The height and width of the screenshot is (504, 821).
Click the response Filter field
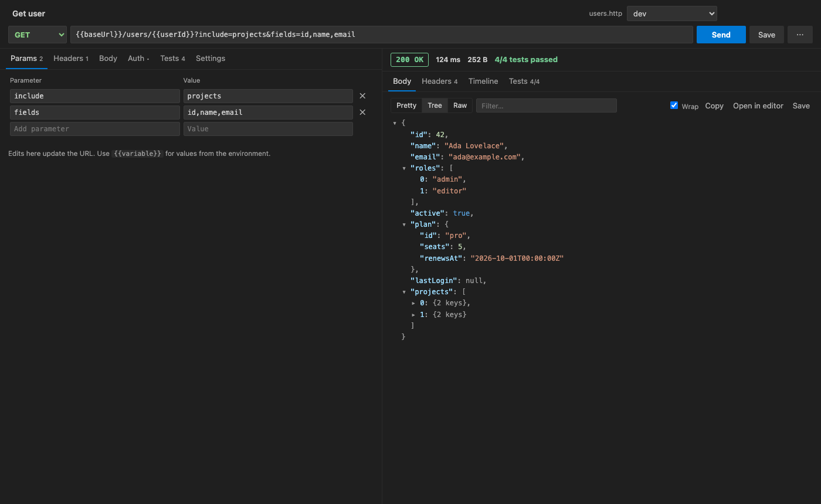tap(547, 105)
